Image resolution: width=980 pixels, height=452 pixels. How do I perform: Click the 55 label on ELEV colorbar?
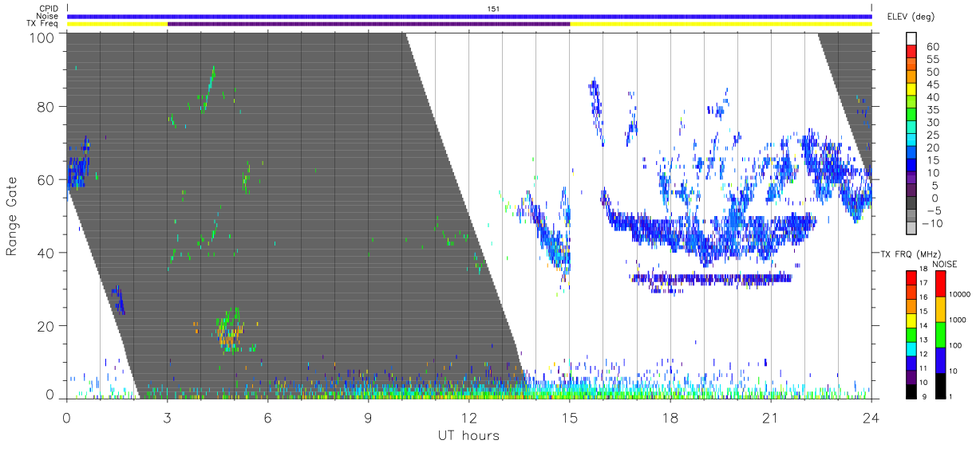932,59
